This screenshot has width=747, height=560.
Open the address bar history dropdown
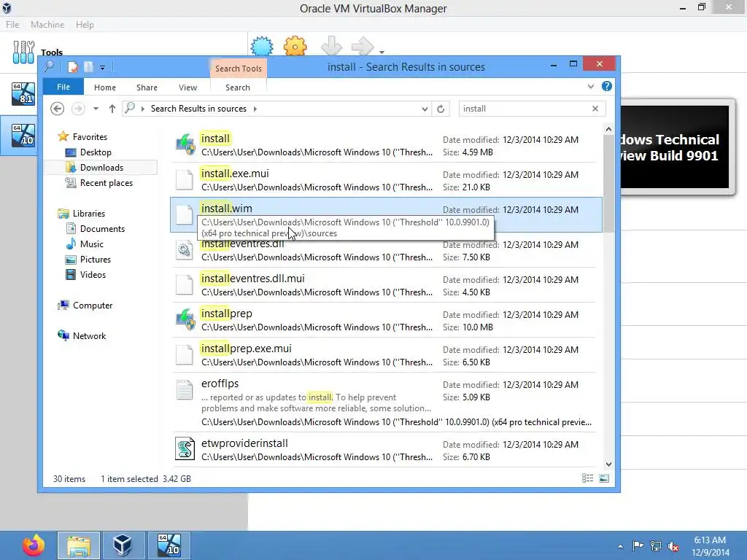tap(425, 109)
